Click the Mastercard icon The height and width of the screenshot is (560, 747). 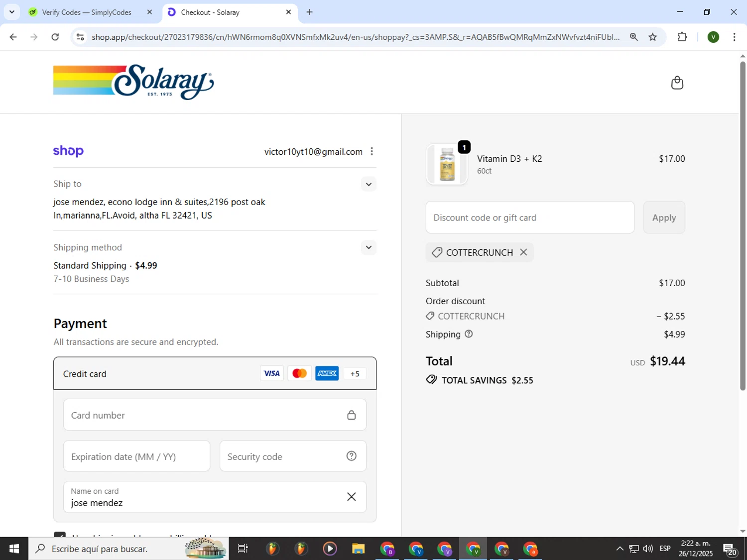299,373
